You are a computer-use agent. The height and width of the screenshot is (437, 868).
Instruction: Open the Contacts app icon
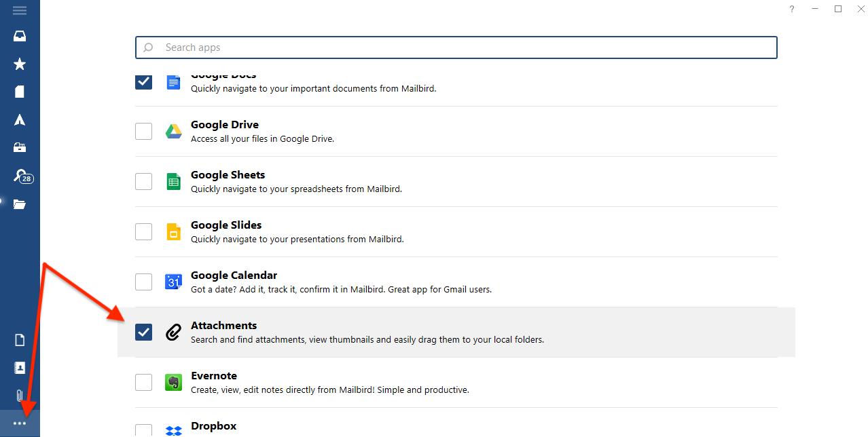coord(20,368)
